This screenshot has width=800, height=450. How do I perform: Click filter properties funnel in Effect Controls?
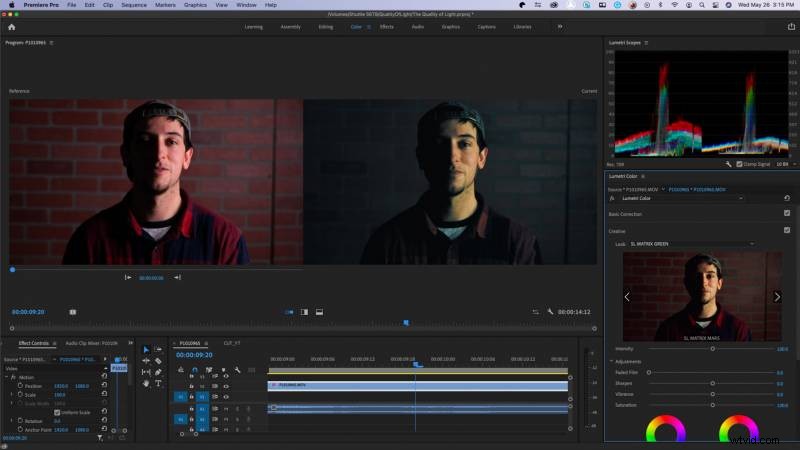coord(100,437)
